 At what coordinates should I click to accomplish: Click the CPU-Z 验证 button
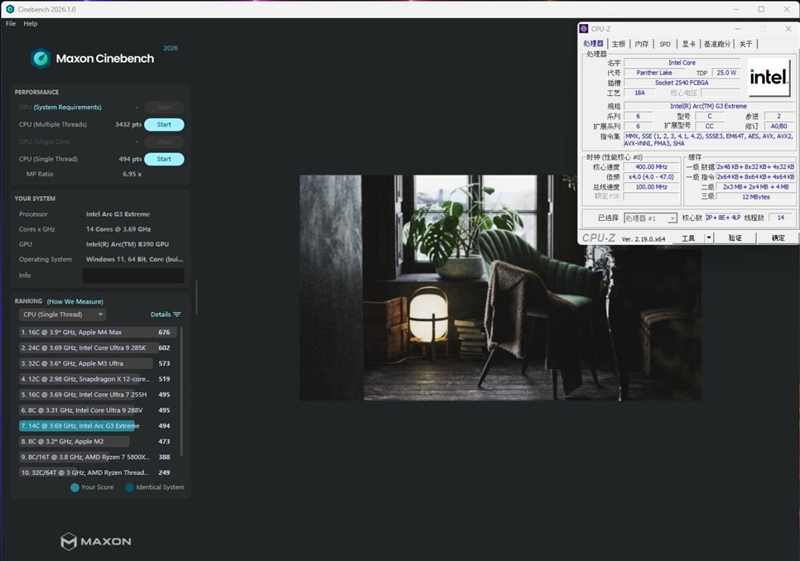click(x=735, y=238)
